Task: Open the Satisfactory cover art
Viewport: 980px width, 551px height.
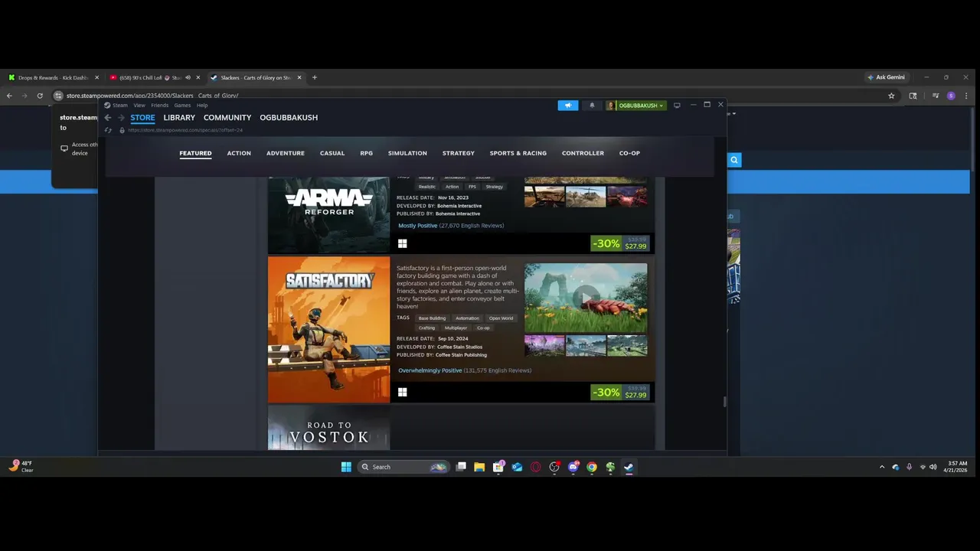Action: tap(328, 329)
